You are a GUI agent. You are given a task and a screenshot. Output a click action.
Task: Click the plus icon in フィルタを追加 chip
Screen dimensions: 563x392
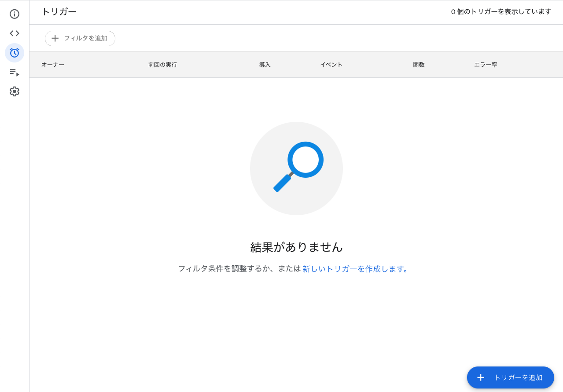[x=55, y=38]
